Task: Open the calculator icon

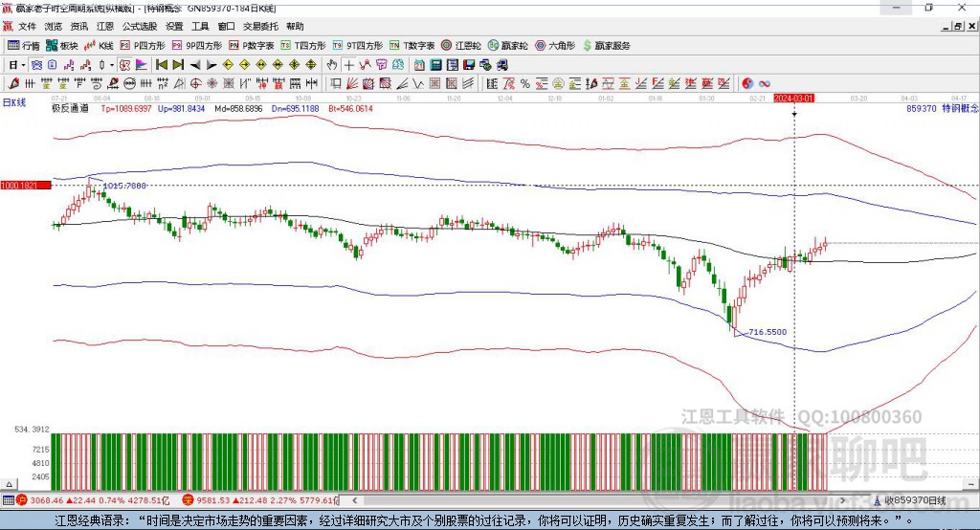Action: click(x=436, y=65)
